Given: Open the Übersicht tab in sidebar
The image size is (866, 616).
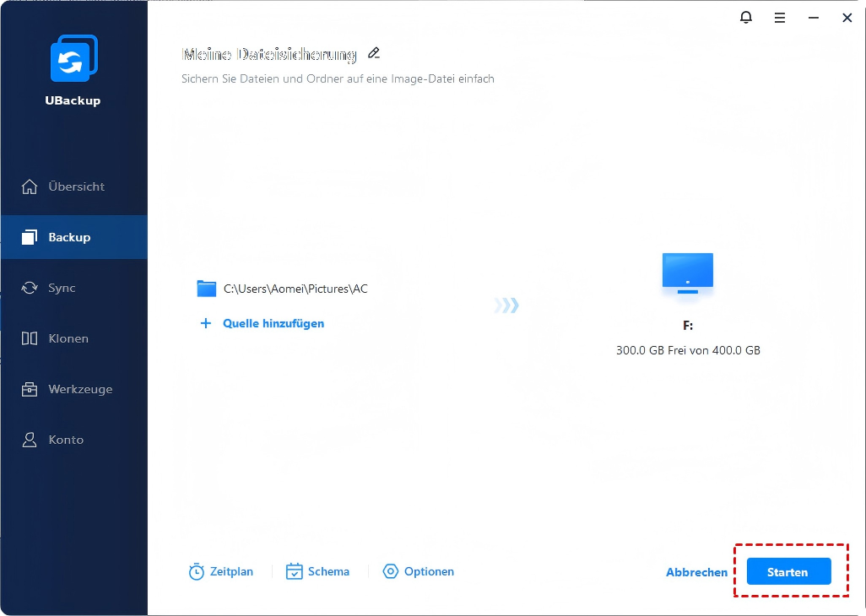Looking at the screenshot, I should pos(74,186).
